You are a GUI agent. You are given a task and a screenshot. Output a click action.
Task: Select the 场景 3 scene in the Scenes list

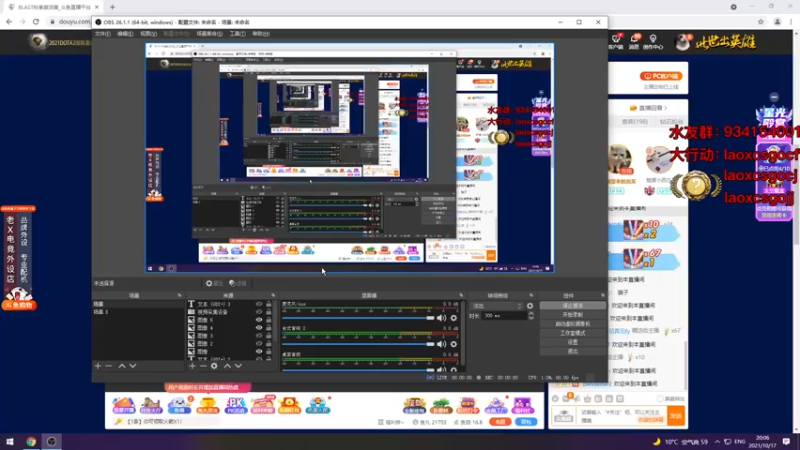[138, 312]
